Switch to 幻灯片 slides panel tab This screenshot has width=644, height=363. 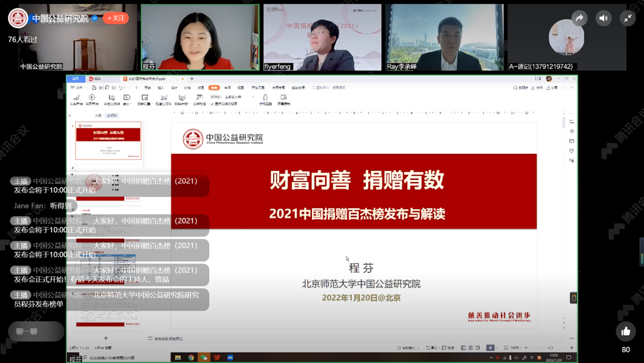click(x=112, y=115)
